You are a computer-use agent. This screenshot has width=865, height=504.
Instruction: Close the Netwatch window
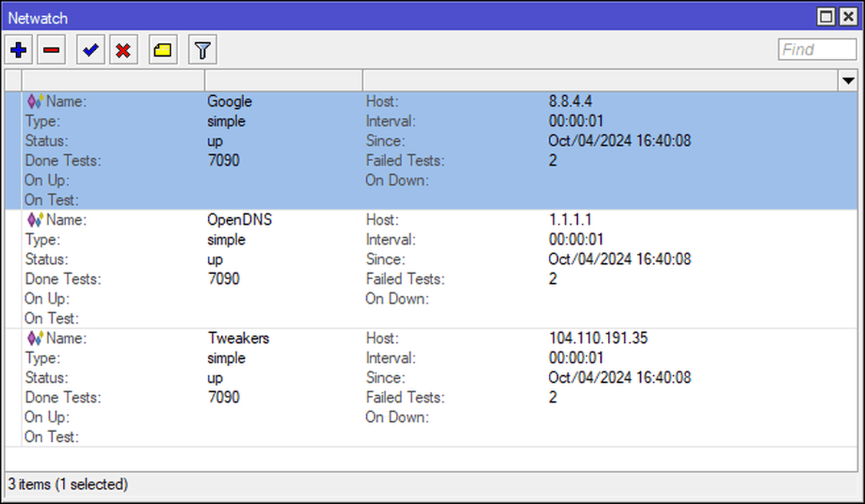point(848,17)
